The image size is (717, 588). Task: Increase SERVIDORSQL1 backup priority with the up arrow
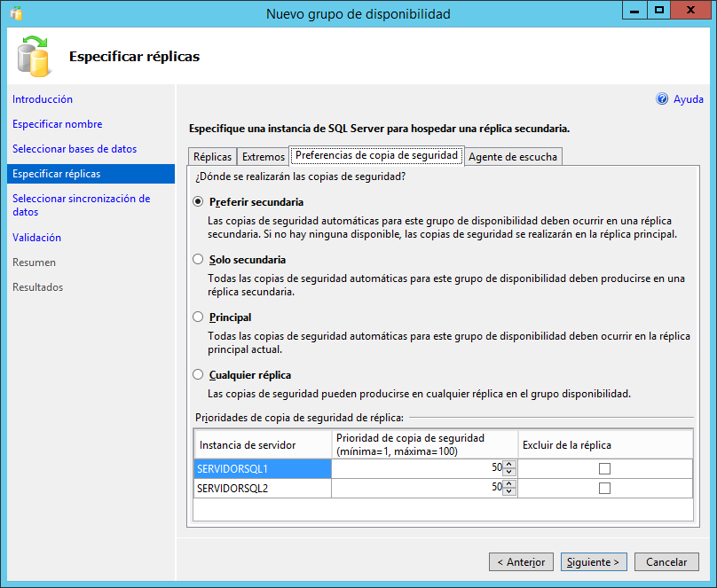[509, 465]
